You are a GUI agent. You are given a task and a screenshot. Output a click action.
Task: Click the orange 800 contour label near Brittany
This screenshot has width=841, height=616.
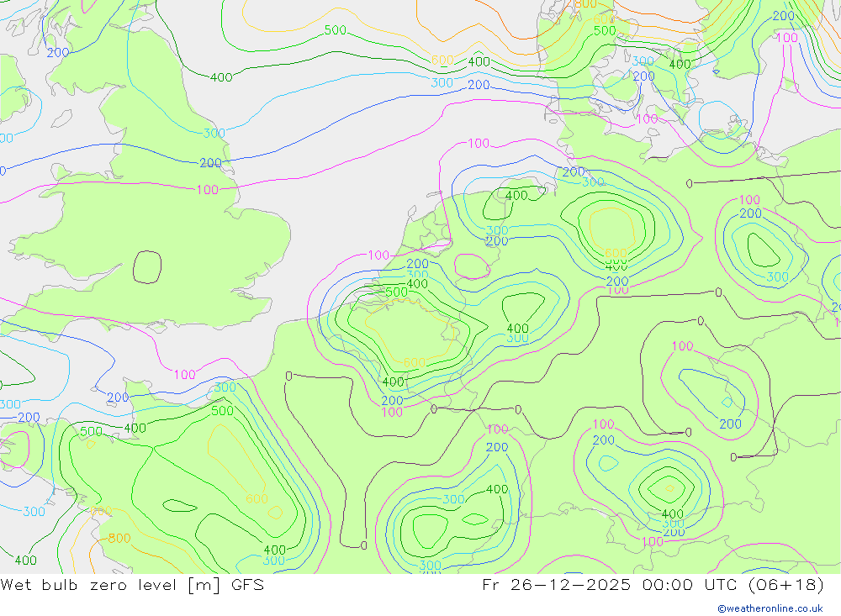(x=119, y=538)
